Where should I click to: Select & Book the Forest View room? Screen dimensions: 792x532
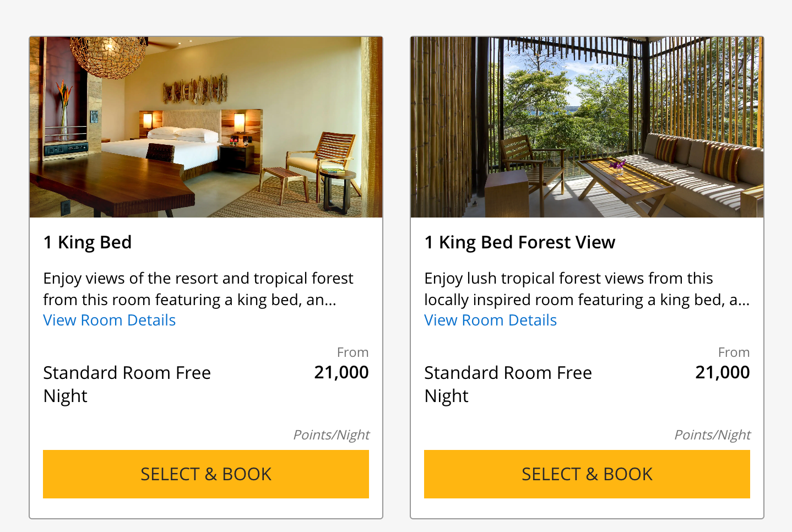pyautogui.click(x=587, y=474)
